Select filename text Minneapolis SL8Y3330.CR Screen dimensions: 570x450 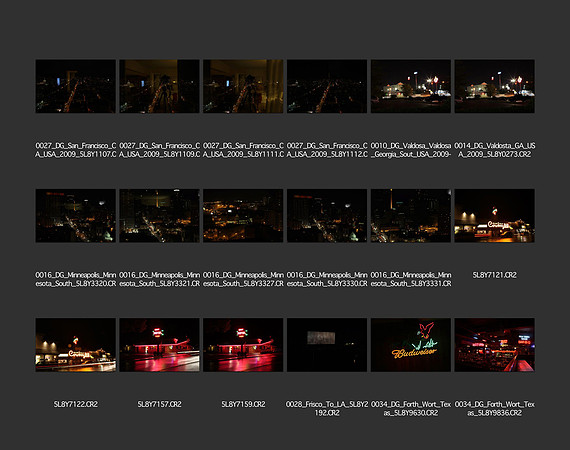pos(327,279)
